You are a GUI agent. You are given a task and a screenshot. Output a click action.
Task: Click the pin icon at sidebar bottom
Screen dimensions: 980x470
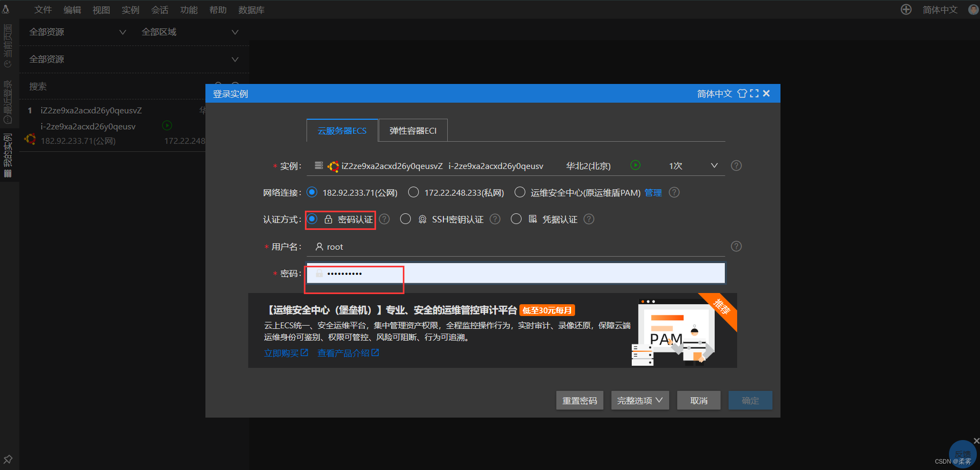tap(8, 459)
